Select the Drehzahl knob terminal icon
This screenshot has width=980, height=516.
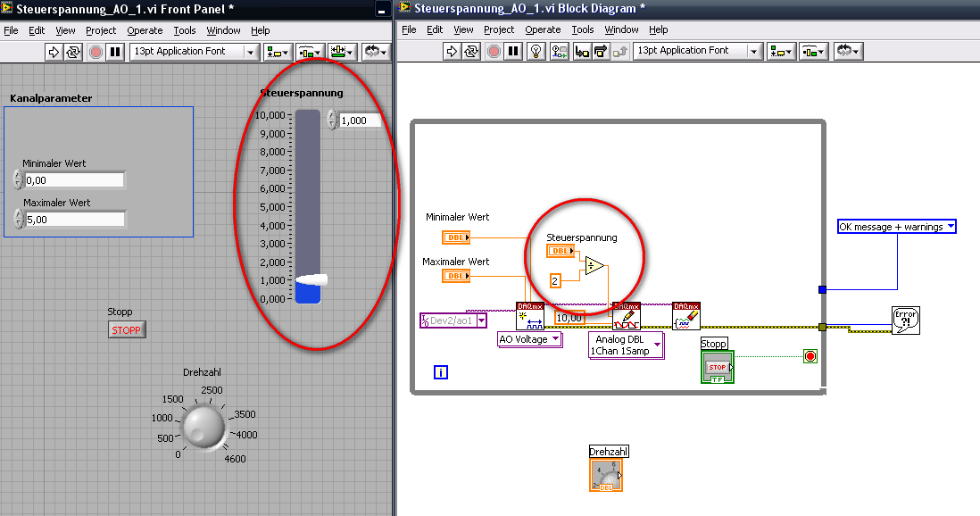click(x=606, y=475)
